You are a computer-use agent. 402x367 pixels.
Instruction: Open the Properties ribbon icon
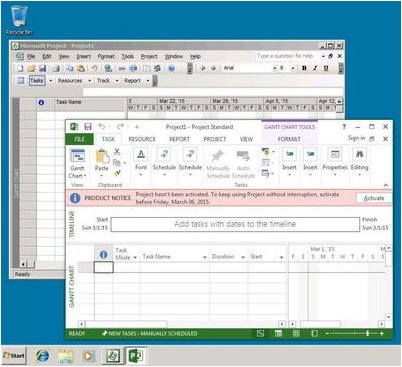(335, 154)
